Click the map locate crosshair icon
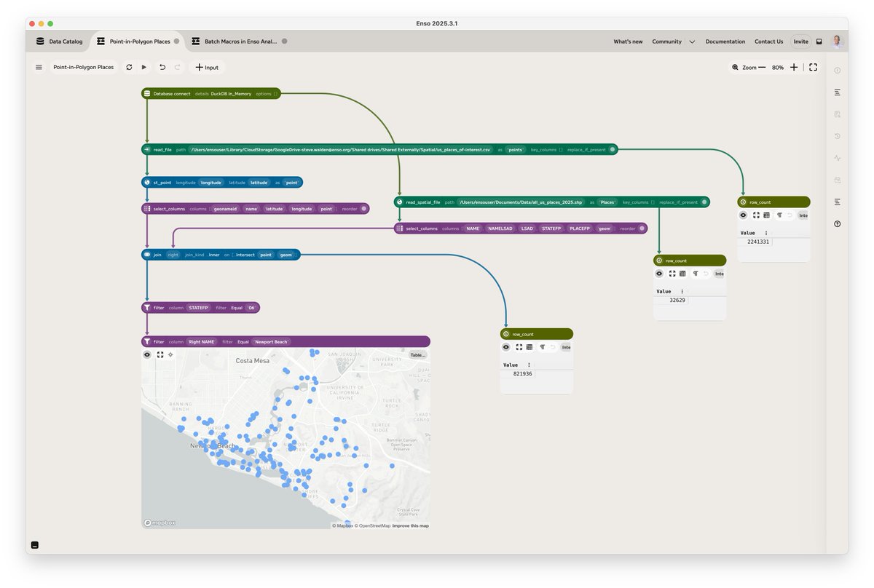Image resolution: width=874 pixels, height=588 pixels. click(x=170, y=354)
